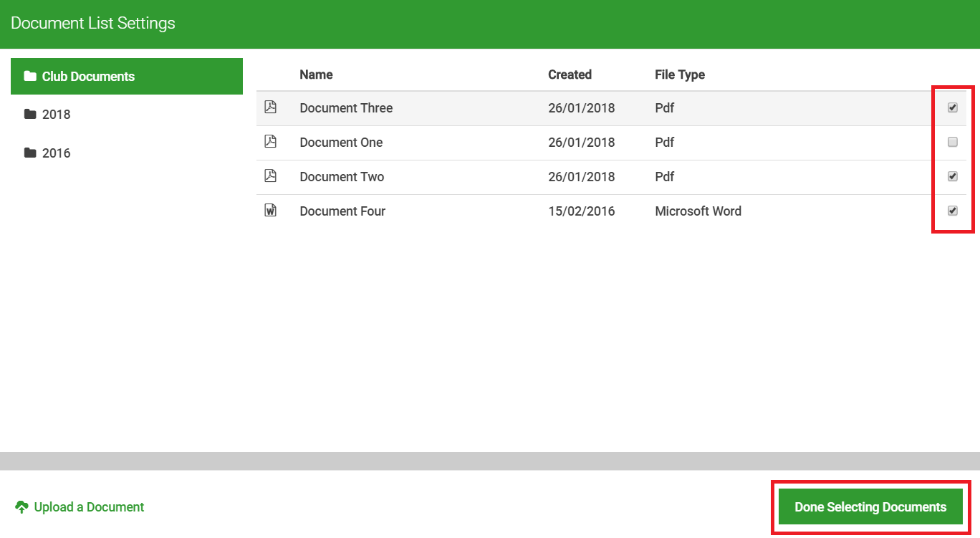The height and width of the screenshot is (538, 980).
Task: Click the Club Documents folder icon
Action: click(x=30, y=76)
